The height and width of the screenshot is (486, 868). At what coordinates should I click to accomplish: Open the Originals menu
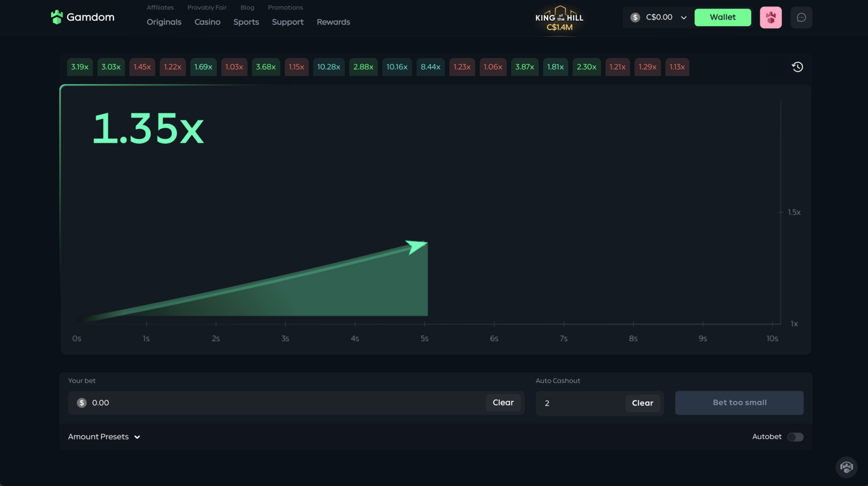(164, 22)
